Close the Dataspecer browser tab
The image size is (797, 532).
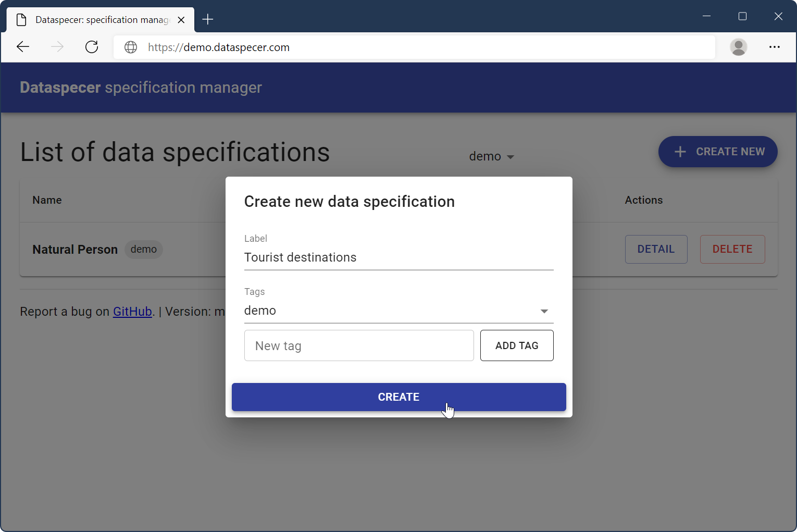[x=181, y=20]
